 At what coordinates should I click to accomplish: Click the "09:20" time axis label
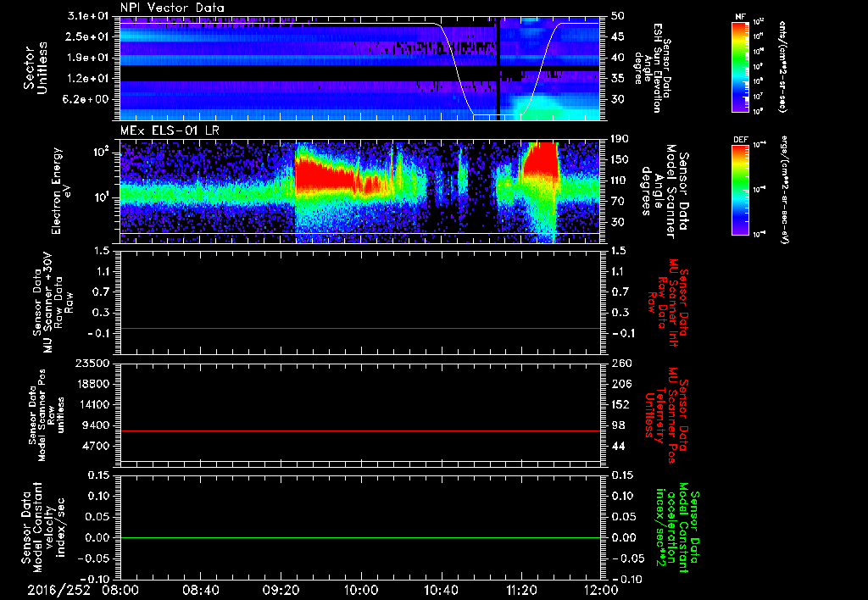[281, 590]
